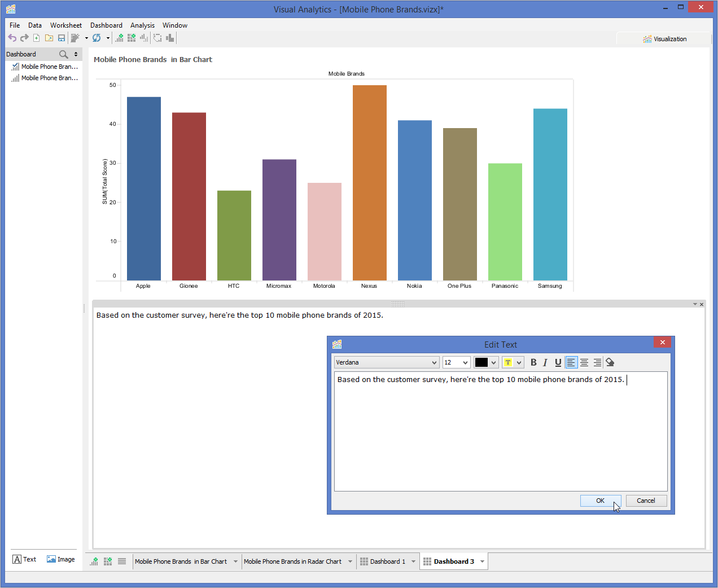
Task: Open the Worksheet menu
Action: coord(66,25)
